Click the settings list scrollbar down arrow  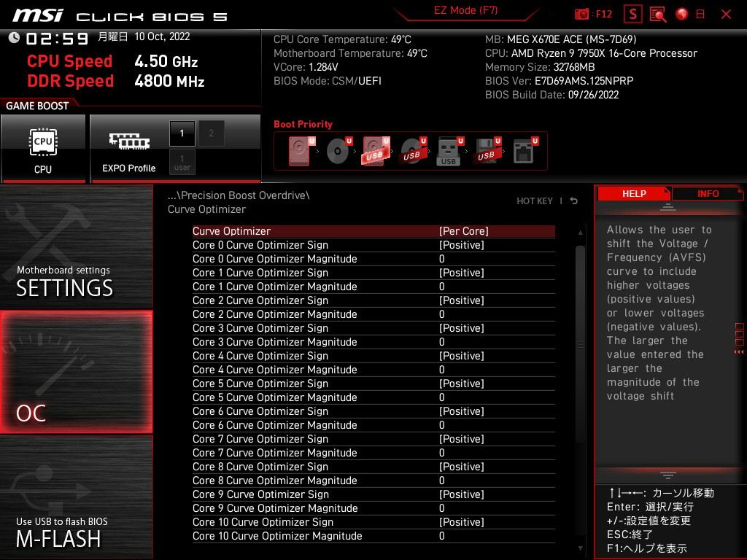580,548
